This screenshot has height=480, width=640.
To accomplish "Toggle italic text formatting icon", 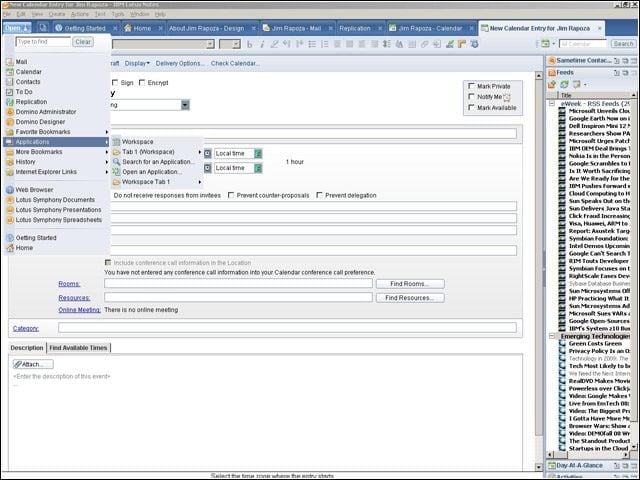I will click(262, 44).
